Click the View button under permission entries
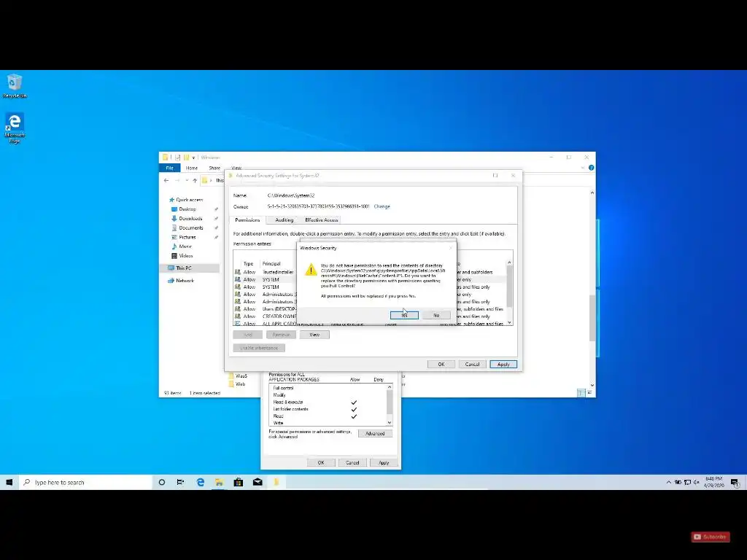The height and width of the screenshot is (560, 747). point(314,335)
